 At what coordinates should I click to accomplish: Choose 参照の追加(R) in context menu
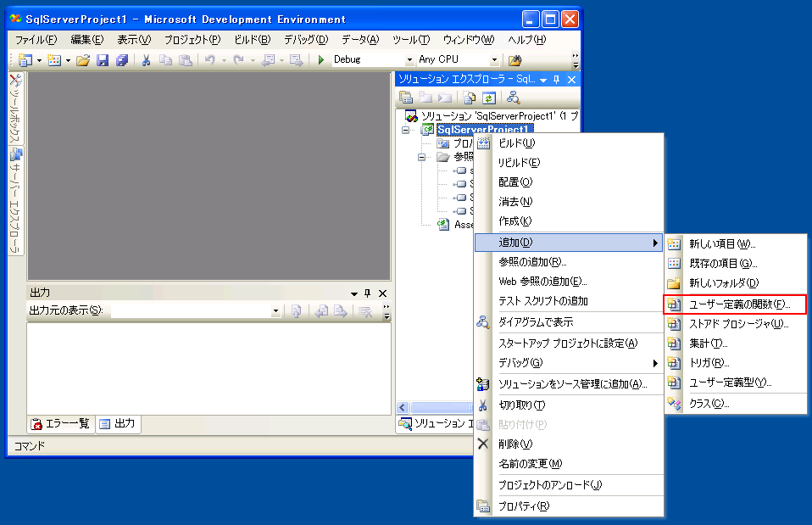(569, 262)
